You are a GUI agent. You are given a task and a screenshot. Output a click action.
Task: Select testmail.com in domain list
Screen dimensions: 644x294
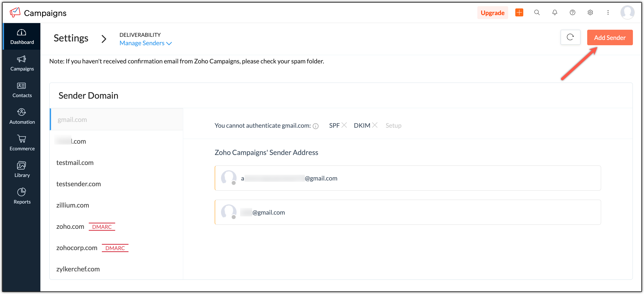[75, 163]
